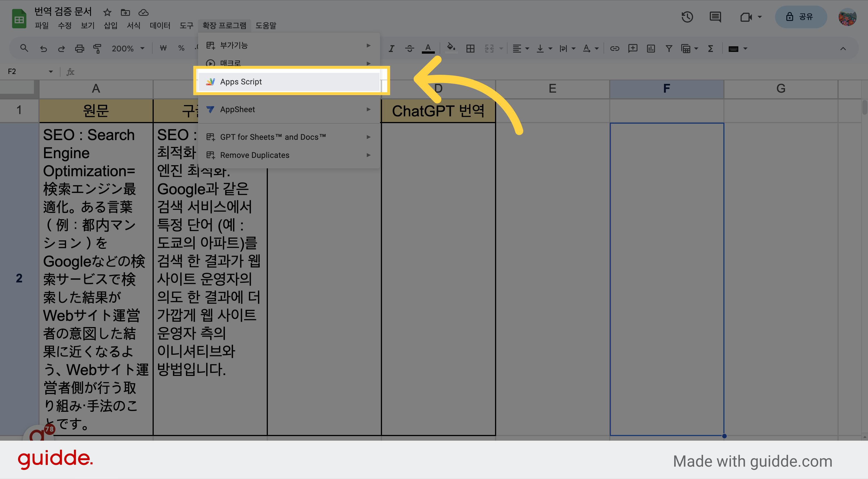Viewport: 868px width, 479px height.
Task: Open GPT for Sheets and Docs submenu
Action: [x=289, y=137]
